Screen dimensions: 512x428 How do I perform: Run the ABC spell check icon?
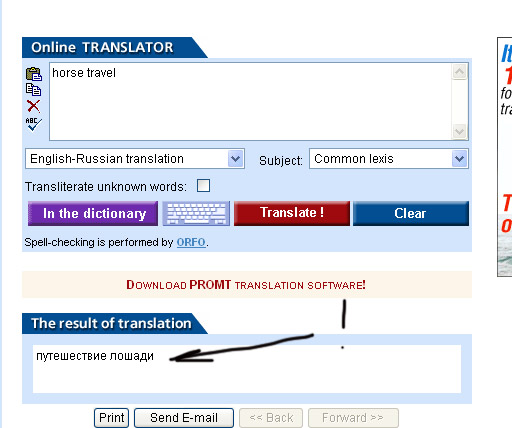[x=33, y=124]
